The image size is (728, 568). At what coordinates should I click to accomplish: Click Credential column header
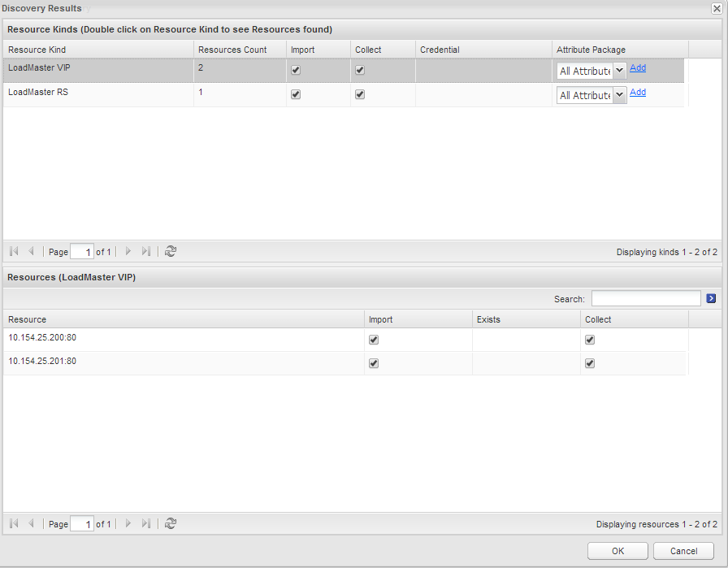click(483, 50)
